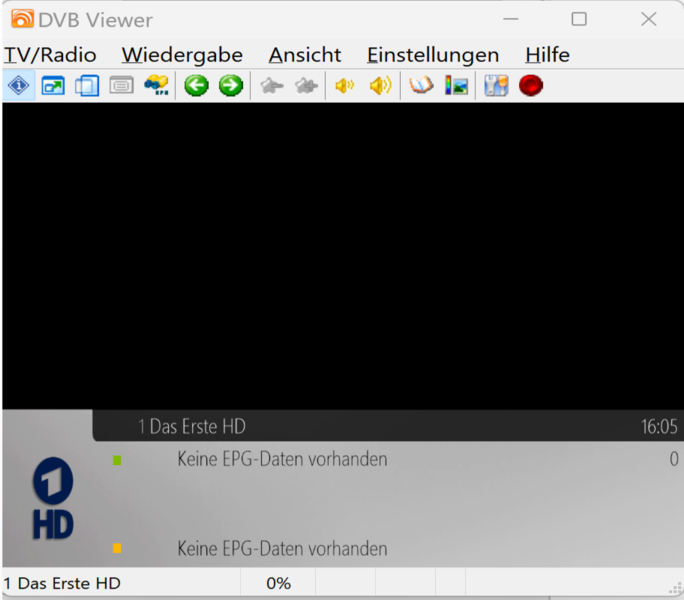
Task: Click the 0% status bar field
Action: (278, 583)
